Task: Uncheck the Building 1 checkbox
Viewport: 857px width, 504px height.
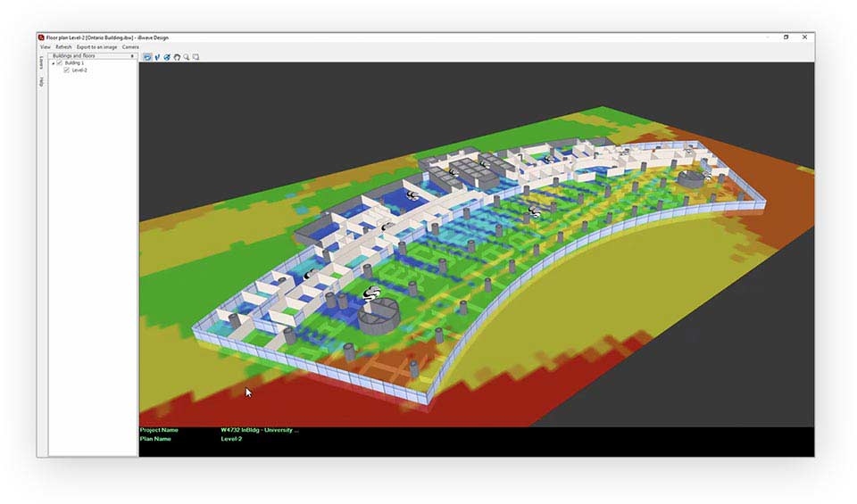Action: click(60, 63)
